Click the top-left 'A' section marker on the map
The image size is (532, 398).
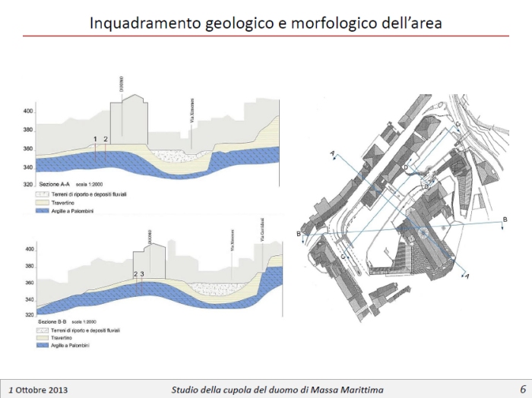click(x=332, y=153)
